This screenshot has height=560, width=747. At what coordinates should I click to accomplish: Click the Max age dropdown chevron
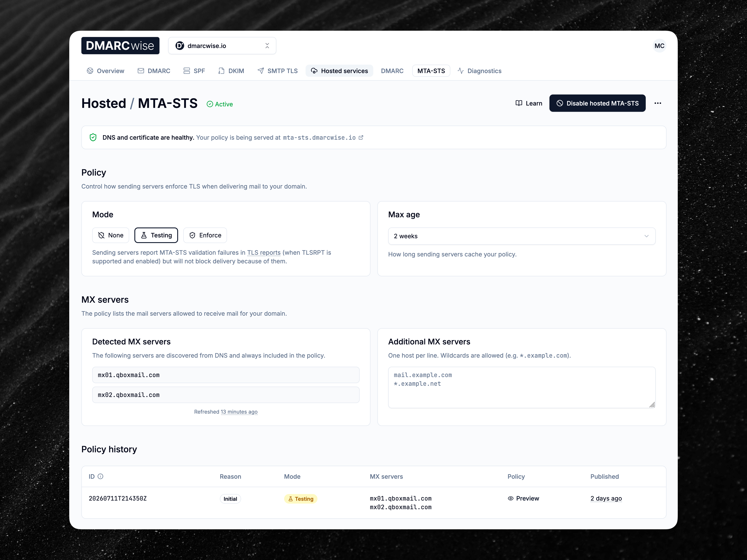pos(646,236)
